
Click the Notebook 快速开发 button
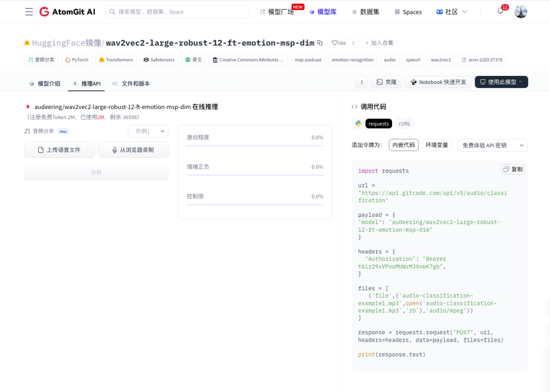pyautogui.click(x=438, y=82)
